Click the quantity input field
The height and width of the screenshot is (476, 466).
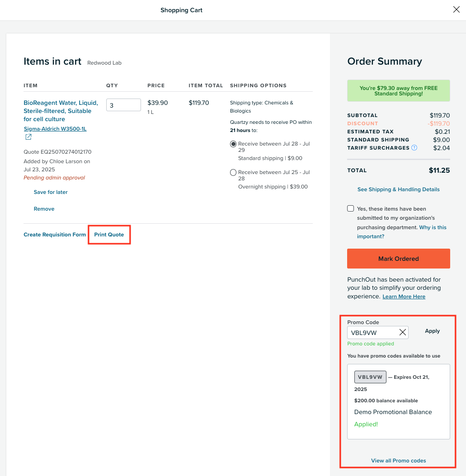click(x=123, y=105)
